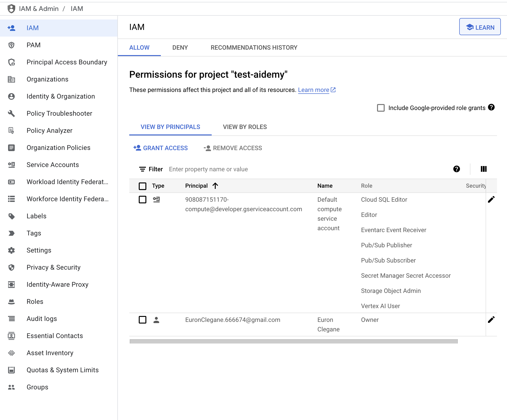Click the RECOMMENDATIONS HISTORY tab

coord(254,47)
